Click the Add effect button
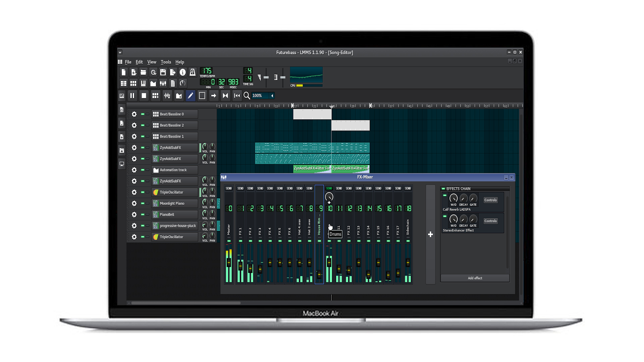Screen dimensions: 644x362 [x=475, y=278]
